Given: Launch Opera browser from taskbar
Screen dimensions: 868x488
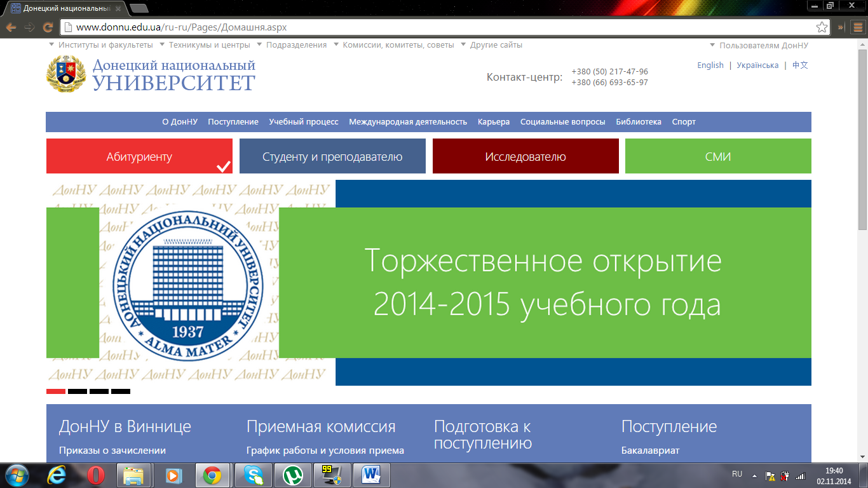Looking at the screenshot, I should coord(96,475).
